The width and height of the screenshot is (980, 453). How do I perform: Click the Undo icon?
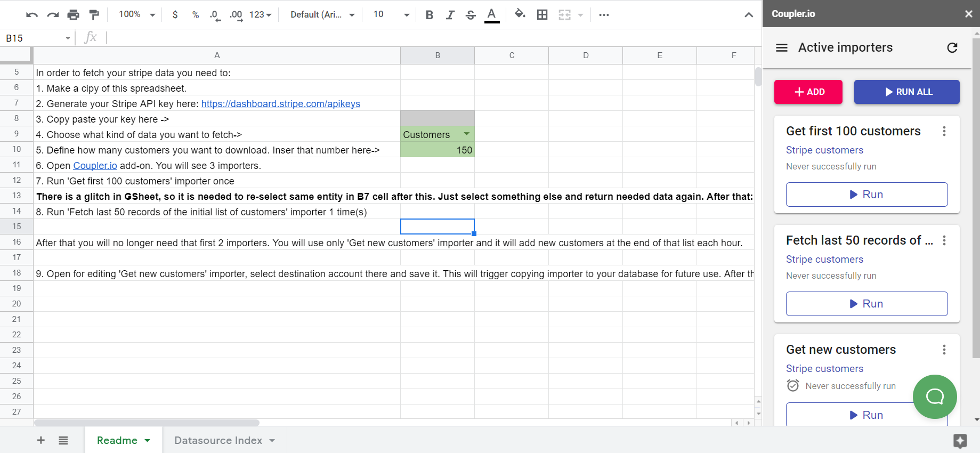pos(32,15)
